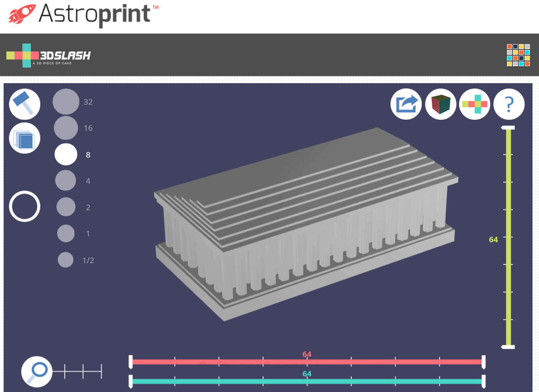Image resolution: width=539 pixels, height=392 pixels.
Task: Open the help question mark button
Action: coord(509,104)
